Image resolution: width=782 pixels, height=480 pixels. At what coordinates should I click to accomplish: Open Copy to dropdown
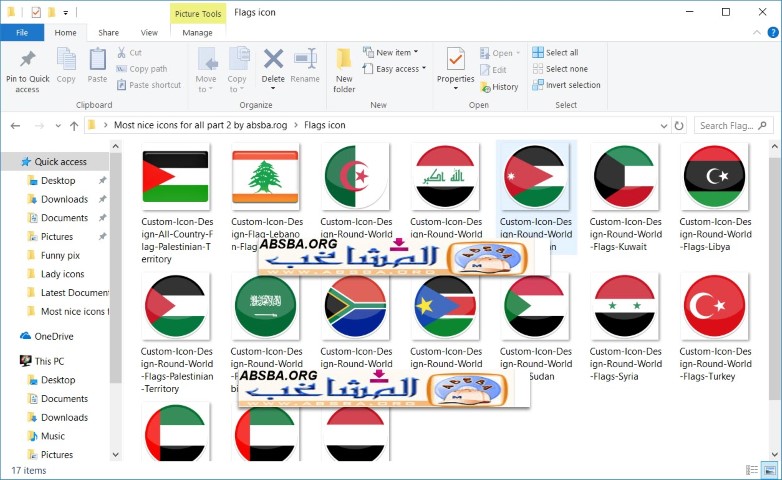coord(237,70)
